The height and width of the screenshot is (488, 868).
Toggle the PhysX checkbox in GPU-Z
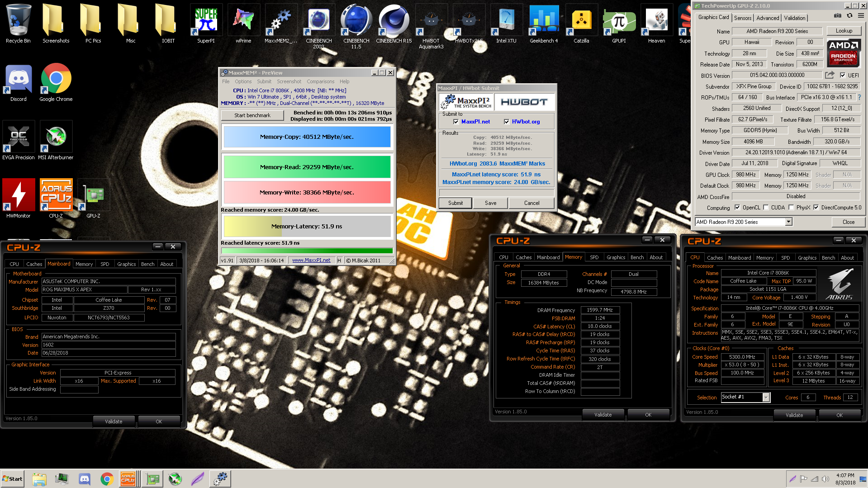click(x=791, y=208)
